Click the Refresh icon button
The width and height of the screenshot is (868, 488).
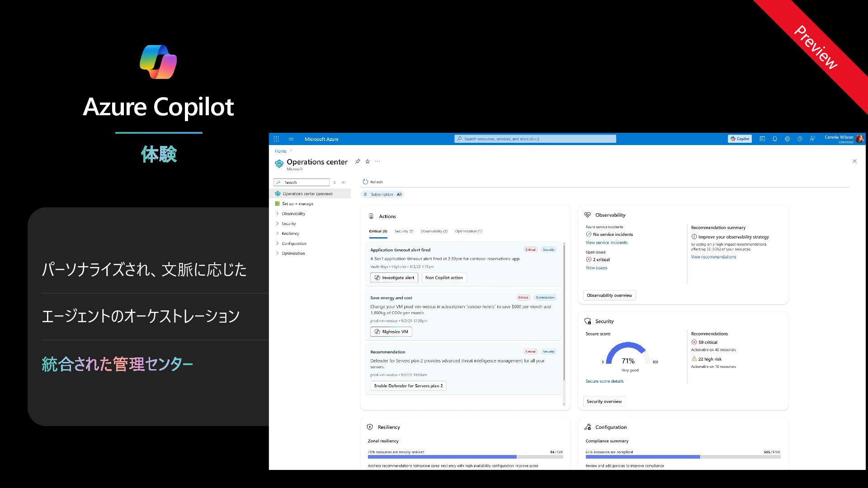pos(365,182)
